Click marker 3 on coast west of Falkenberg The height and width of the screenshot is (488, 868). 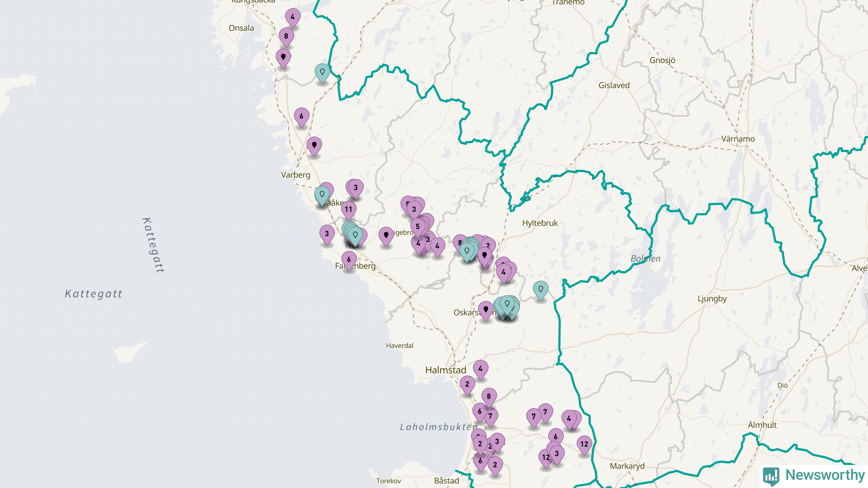click(x=327, y=235)
